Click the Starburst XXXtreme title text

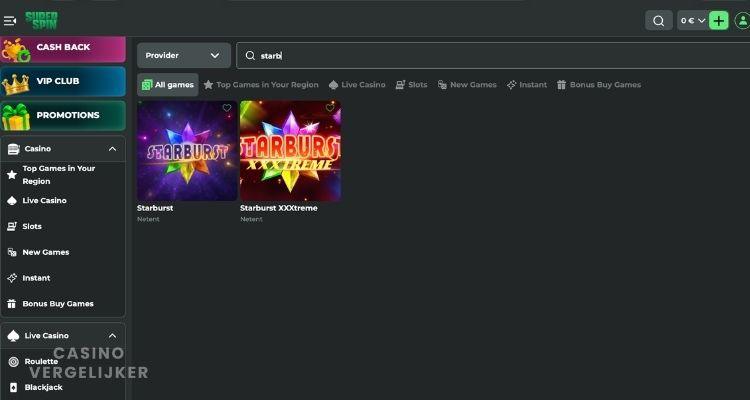pyautogui.click(x=279, y=208)
